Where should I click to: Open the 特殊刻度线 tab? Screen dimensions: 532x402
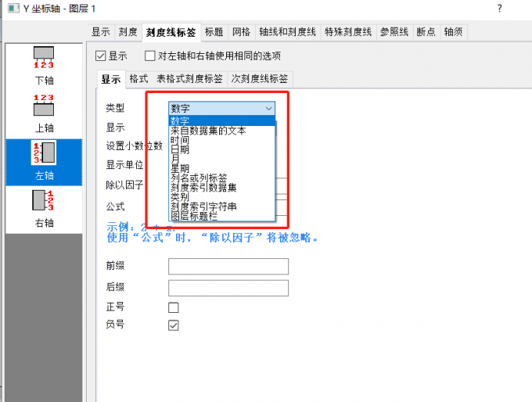tap(348, 32)
